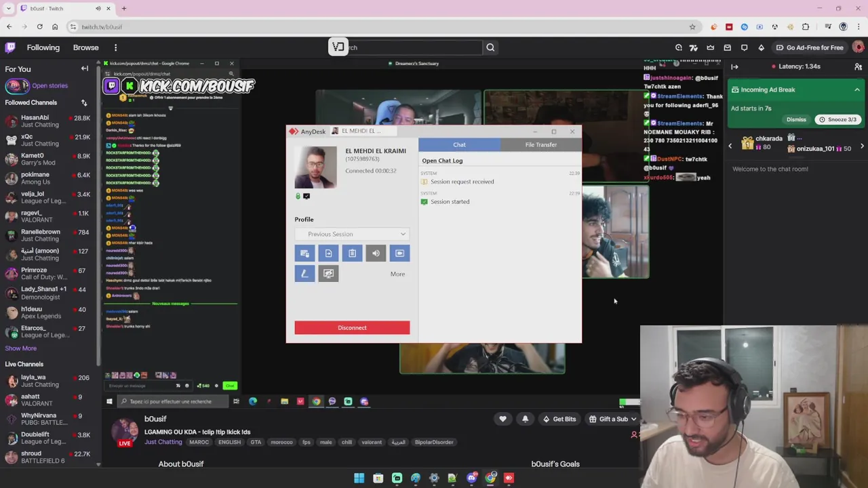Toggle AnyDesk sound permission speaker icon
This screenshot has width=868, height=488.
(x=376, y=253)
